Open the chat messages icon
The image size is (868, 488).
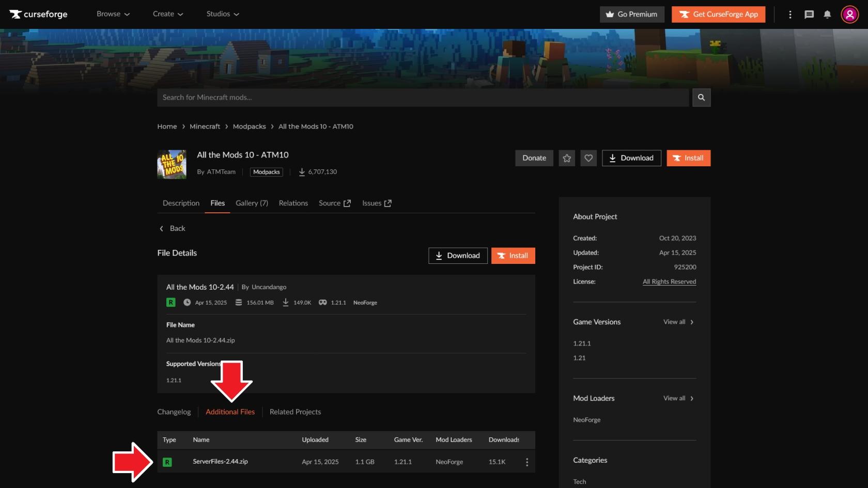(x=809, y=14)
